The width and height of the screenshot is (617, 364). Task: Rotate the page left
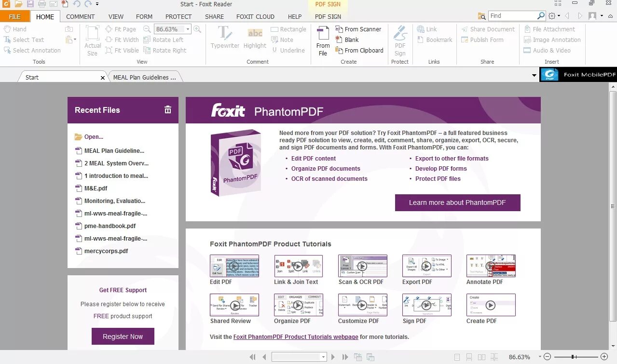[163, 40]
